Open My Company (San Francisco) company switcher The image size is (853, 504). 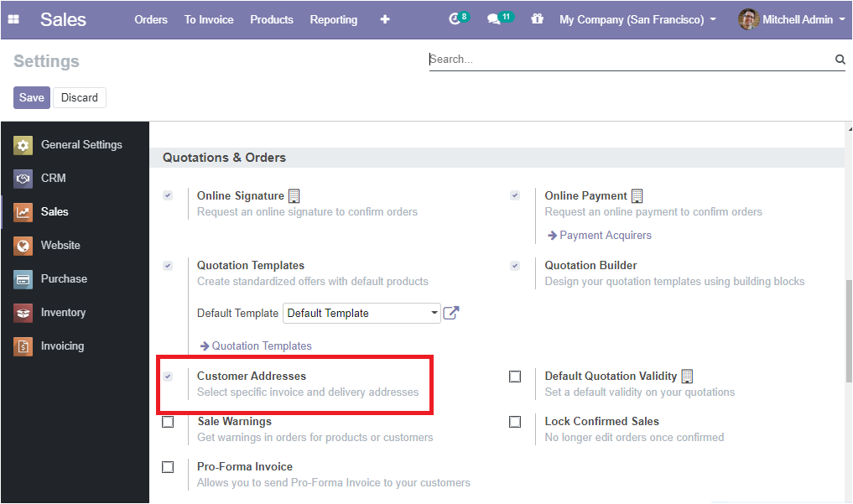(637, 19)
